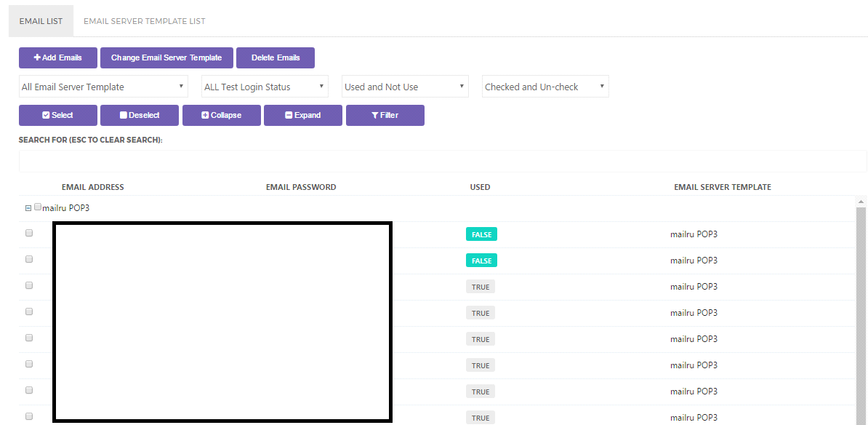This screenshot has width=868, height=425.
Task: Select the Email List tab
Action: coord(41,21)
